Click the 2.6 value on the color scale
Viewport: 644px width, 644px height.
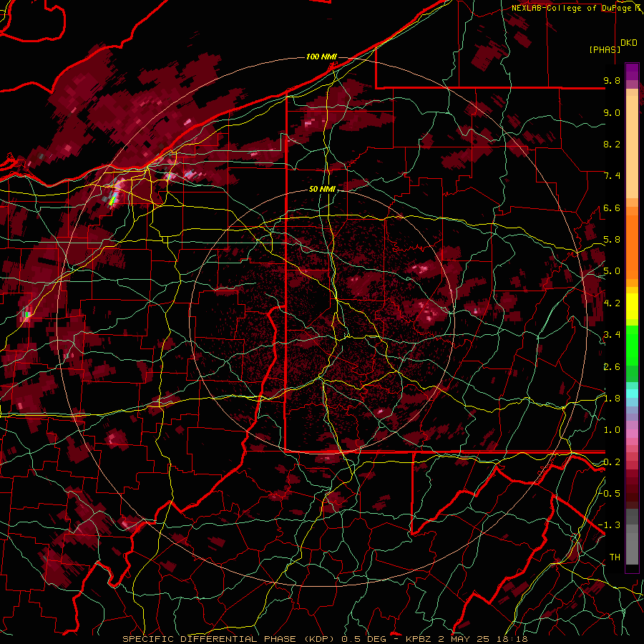(612, 367)
